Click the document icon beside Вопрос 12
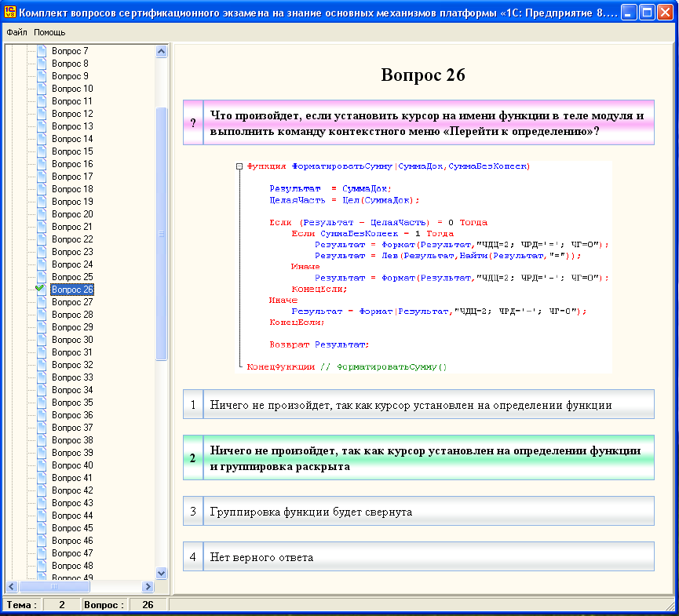 pyautogui.click(x=42, y=114)
